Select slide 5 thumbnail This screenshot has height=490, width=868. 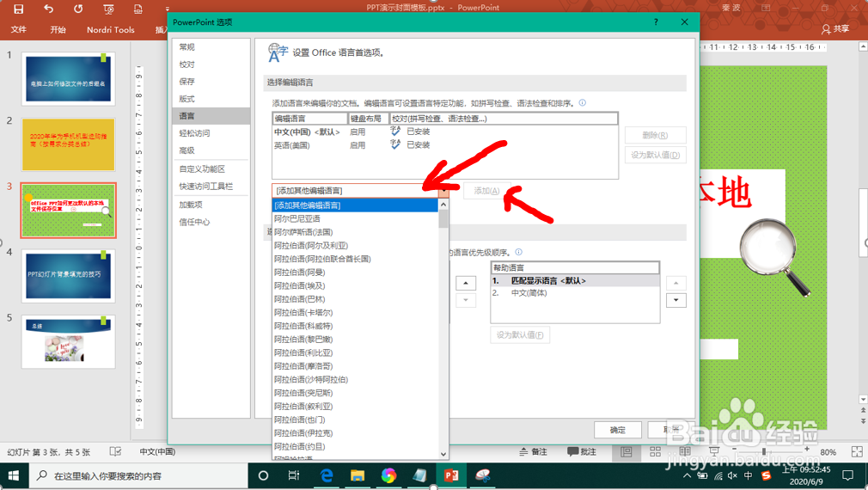(68, 341)
